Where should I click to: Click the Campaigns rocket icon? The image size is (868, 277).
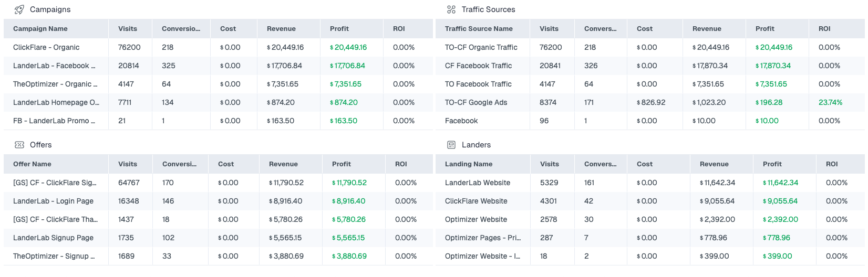pos(19,9)
